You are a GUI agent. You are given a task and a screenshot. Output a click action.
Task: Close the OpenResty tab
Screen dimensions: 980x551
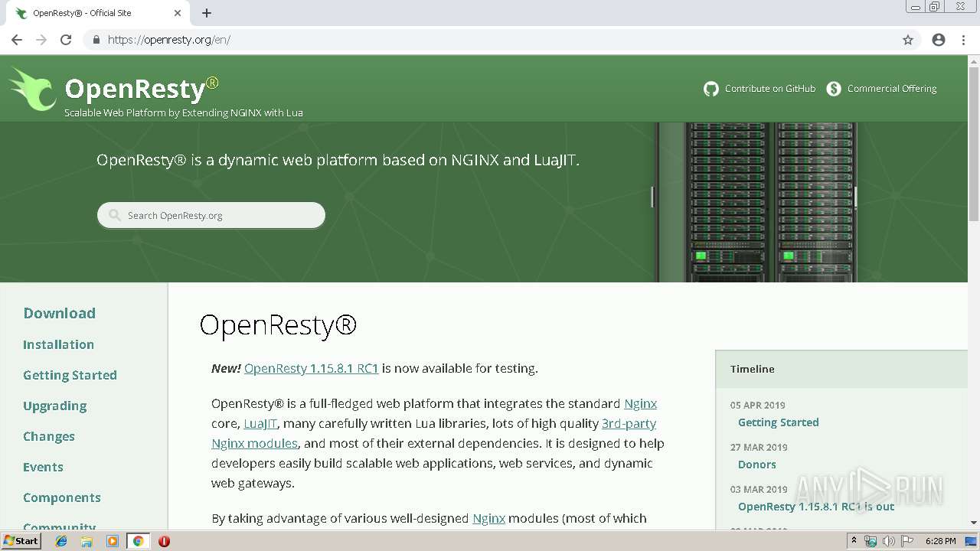(178, 13)
